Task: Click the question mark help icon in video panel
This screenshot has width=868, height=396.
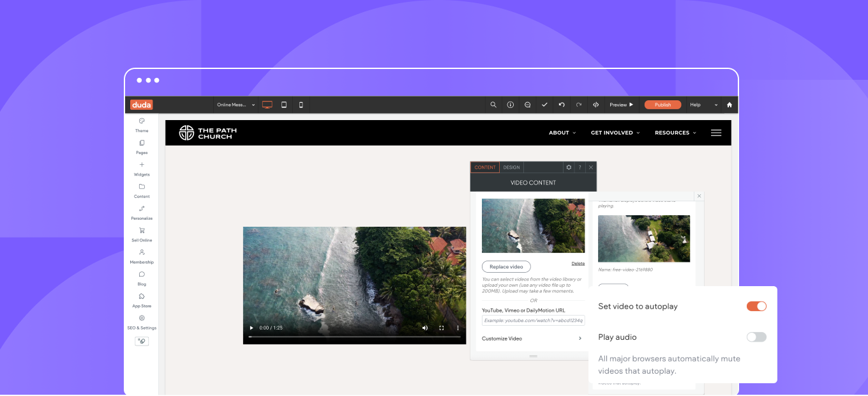Action: tap(580, 167)
